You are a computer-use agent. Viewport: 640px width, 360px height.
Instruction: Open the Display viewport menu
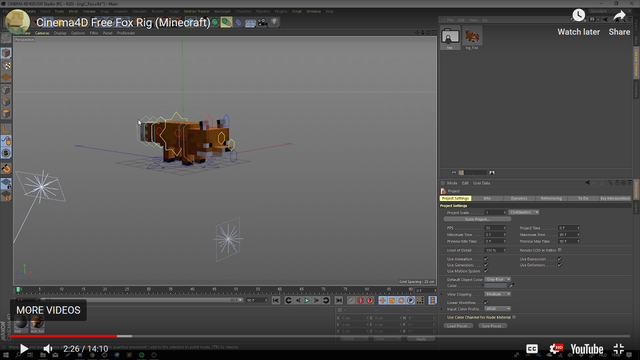point(60,33)
